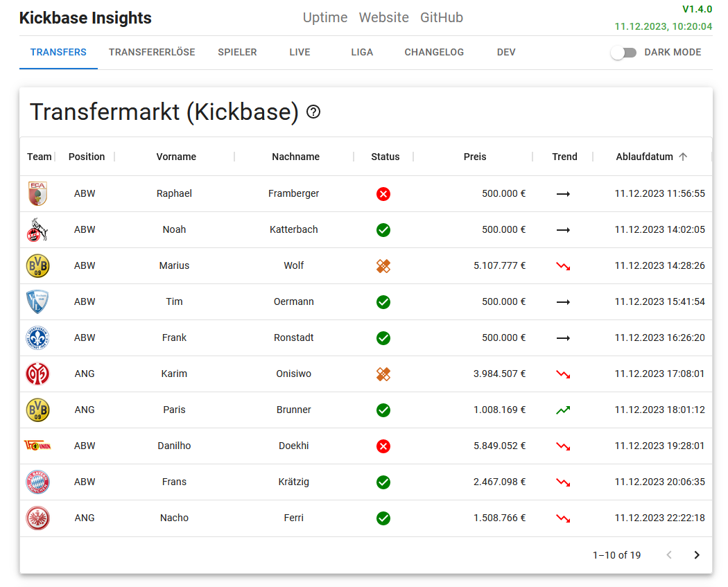Click the Union Berlin logo for Doekhi

click(37, 446)
